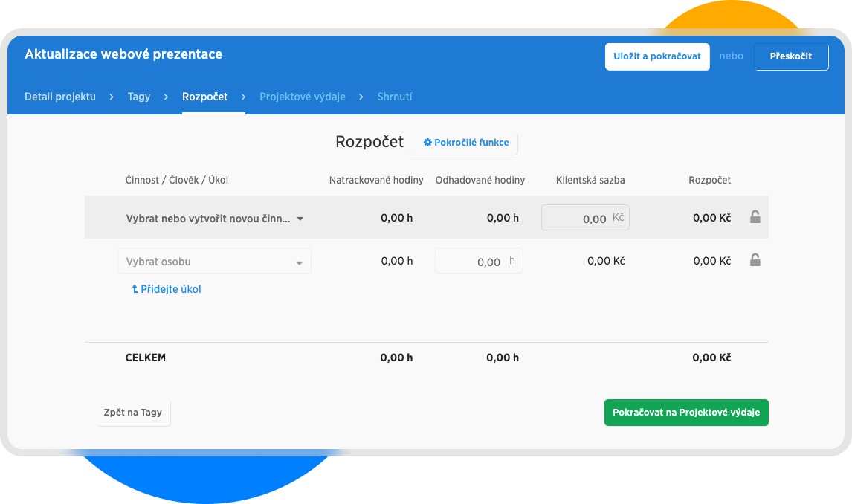Jump to the Shrnutí step
The image size is (852, 504).
(394, 97)
